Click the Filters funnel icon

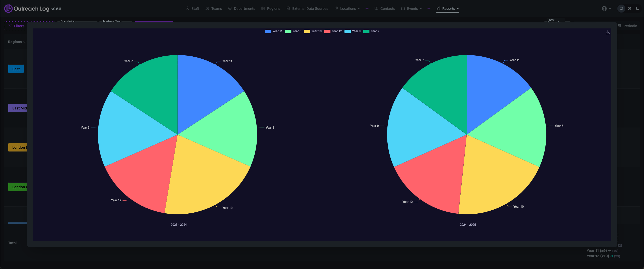click(x=10, y=26)
